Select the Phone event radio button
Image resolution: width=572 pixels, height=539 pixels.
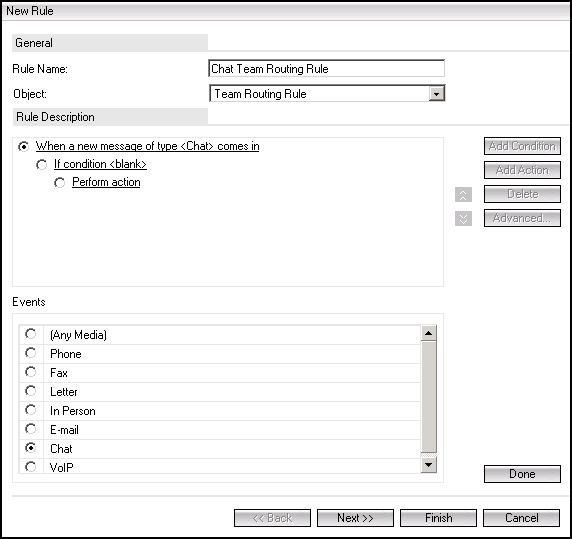(x=31, y=353)
